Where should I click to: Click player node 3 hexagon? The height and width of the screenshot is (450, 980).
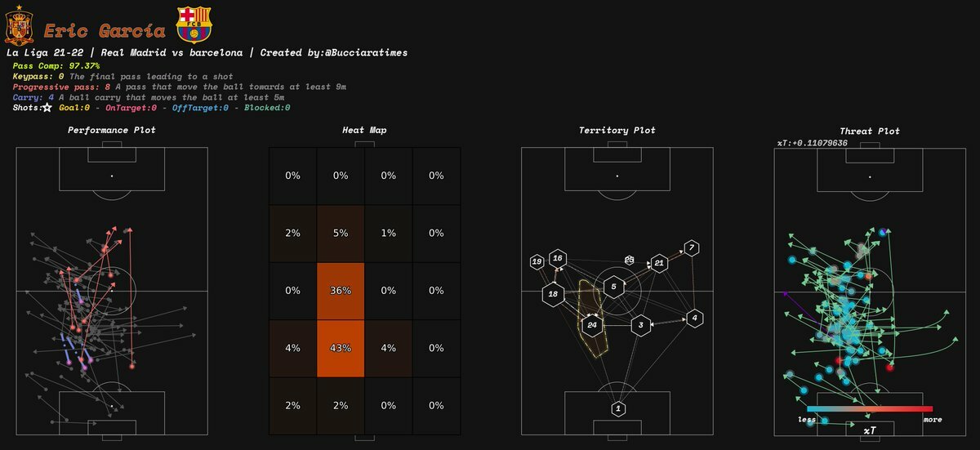pos(641,325)
